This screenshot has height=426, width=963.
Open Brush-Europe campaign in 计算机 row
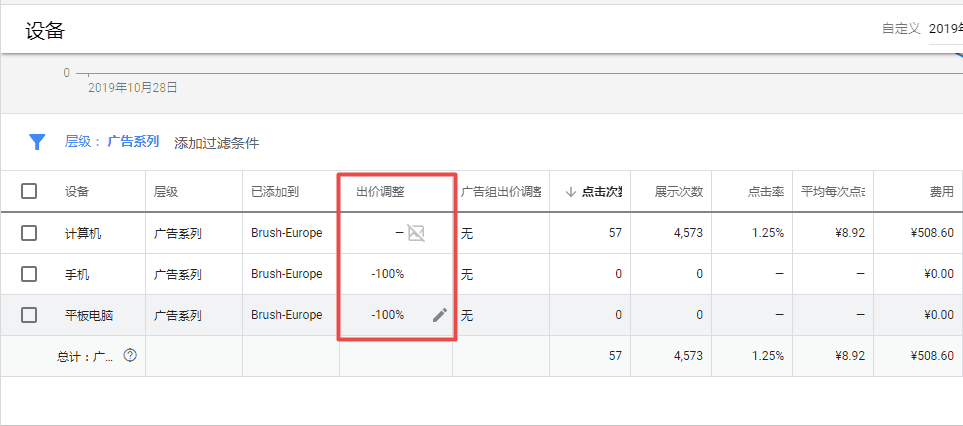[286, 233]
